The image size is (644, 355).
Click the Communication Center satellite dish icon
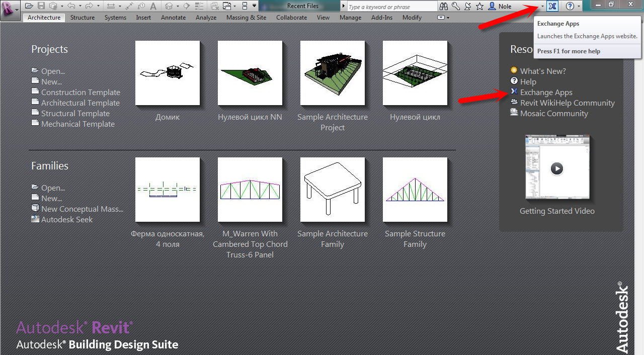pos(467,7)
